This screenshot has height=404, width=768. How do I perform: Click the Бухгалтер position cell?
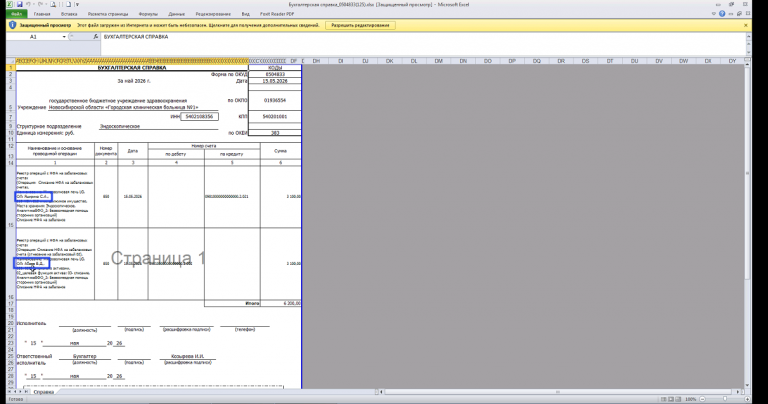coord(85,356)
